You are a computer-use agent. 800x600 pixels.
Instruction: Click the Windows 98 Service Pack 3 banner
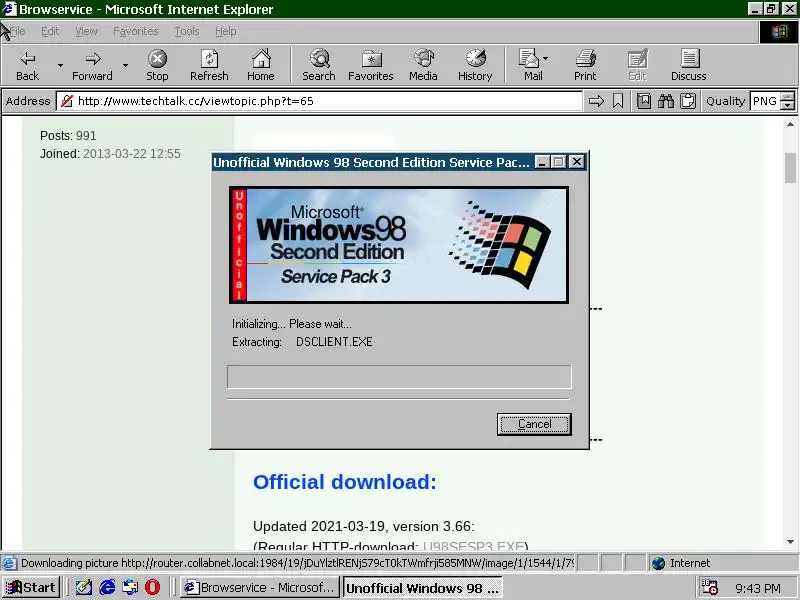(x=399, y=245)
